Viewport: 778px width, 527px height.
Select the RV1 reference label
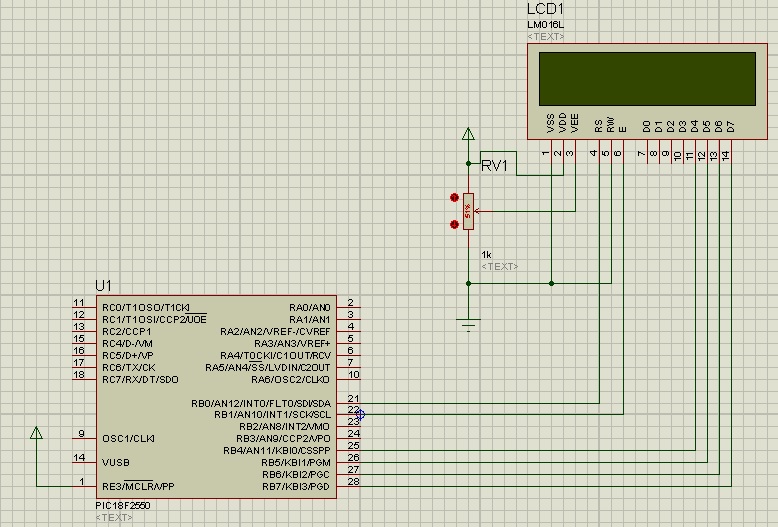[x=494, y=166]
